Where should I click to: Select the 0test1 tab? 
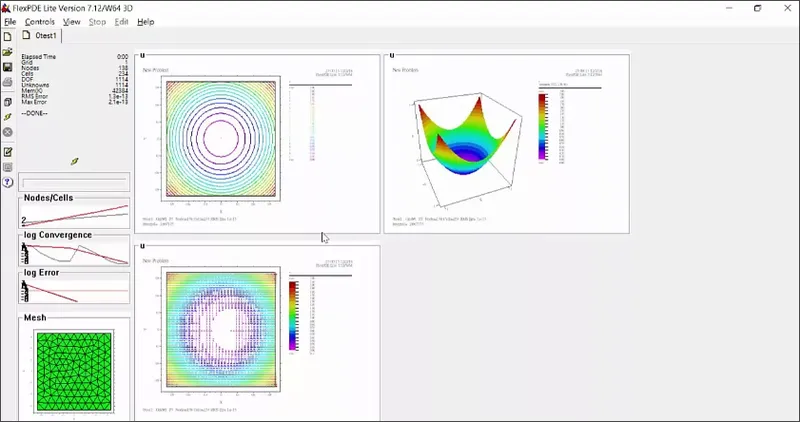(41, 36)
